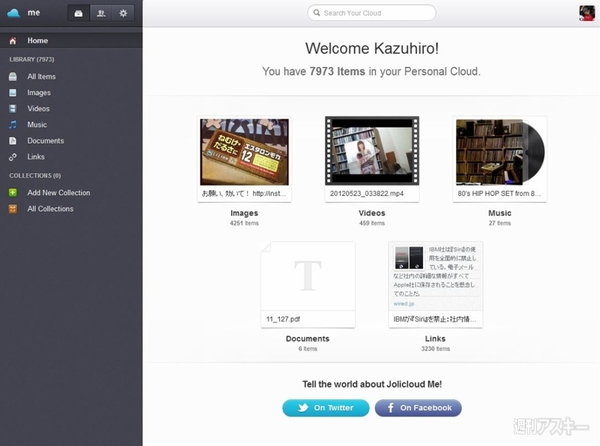The image size is (600, 446).
Task: Click the Videos film icon in sidebar
Action: tap(13, 109)
